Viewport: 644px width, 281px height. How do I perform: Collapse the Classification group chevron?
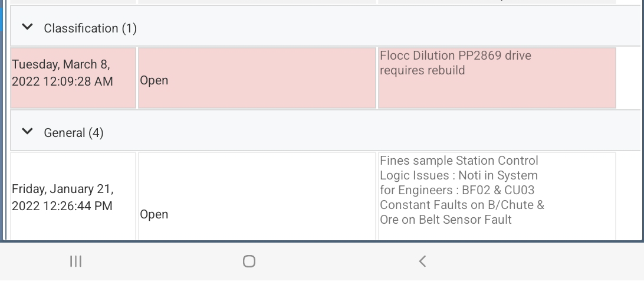tap(27, 27)
